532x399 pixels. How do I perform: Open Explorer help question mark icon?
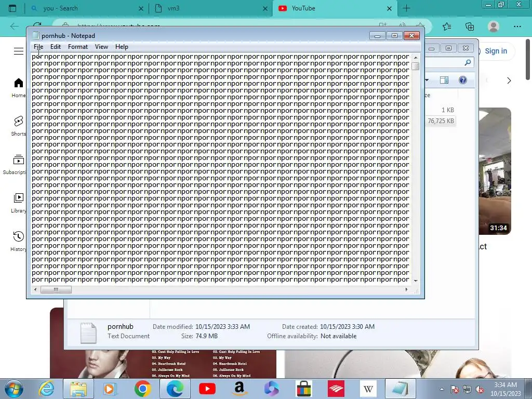point(463,80)
